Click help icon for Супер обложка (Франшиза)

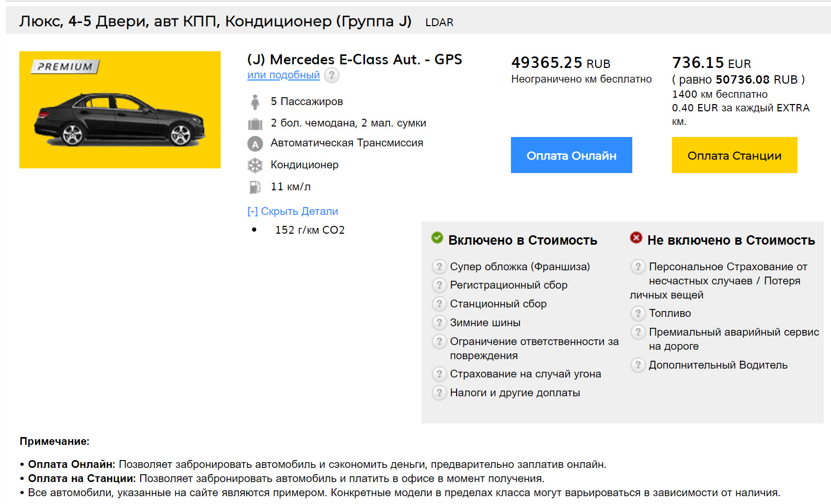439,267
